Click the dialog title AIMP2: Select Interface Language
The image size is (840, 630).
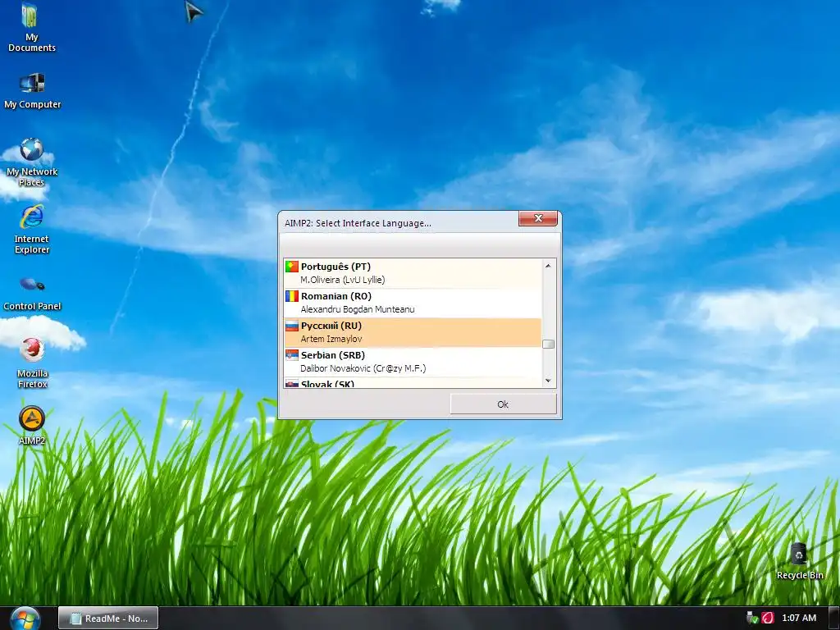click(358, 223)
